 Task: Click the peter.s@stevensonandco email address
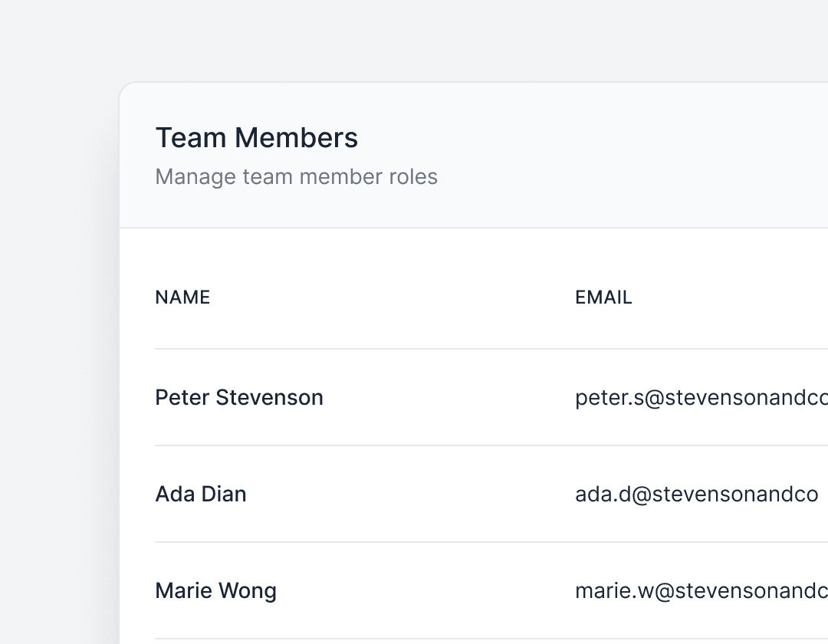698,397
